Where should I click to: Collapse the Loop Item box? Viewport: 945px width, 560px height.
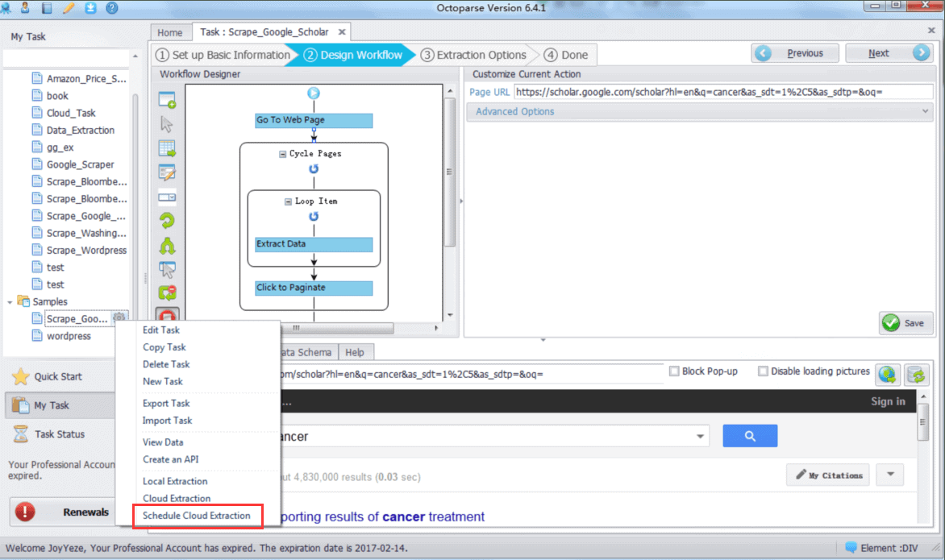tap(288, 201)
